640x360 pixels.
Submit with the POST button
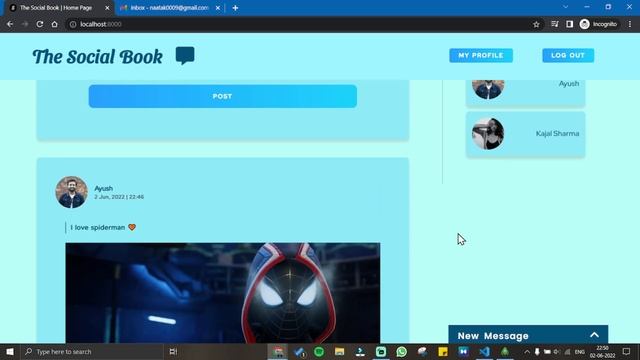(x=222, y=96)
